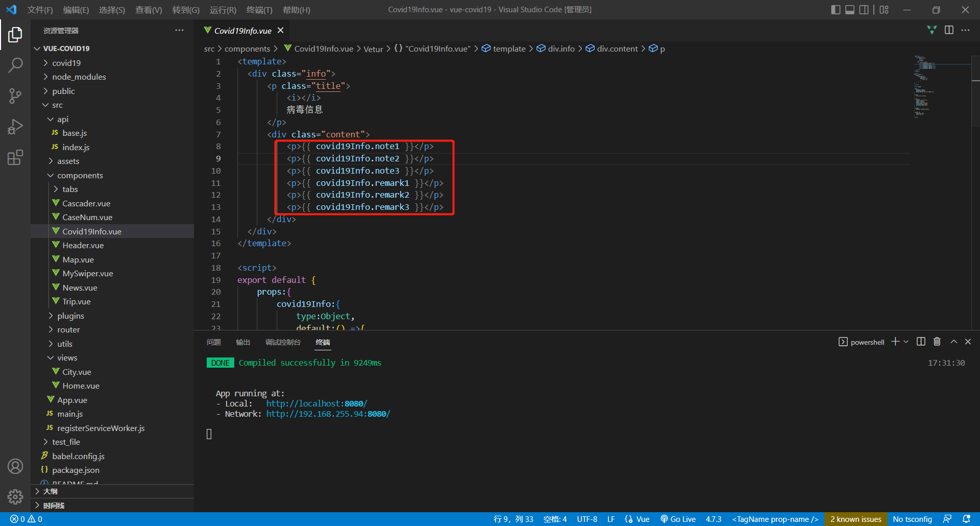980x526 pixels.
Task: Open editor More Actions ellipsis
Action: pos(965,30)
